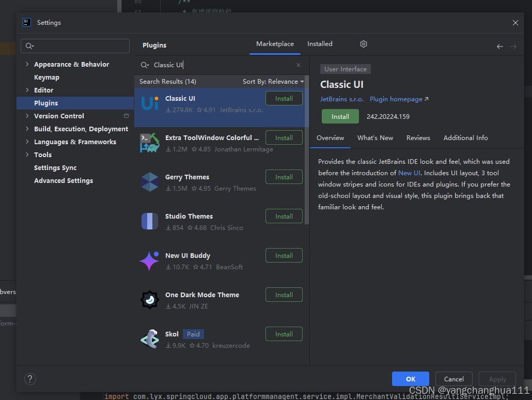Open the Additional Info tab
The image size is (532, 400).
pyautogui.click(x=465, y=138)
